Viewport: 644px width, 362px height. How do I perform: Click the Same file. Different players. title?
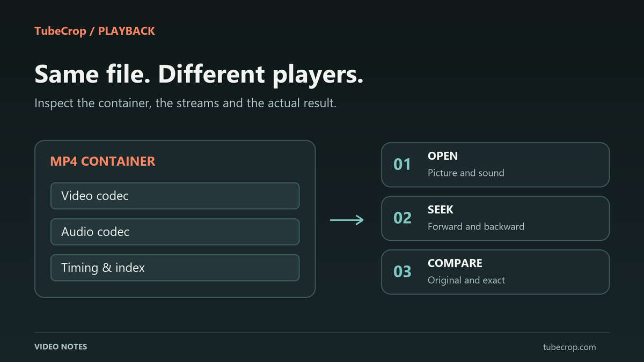coord(199,75)
